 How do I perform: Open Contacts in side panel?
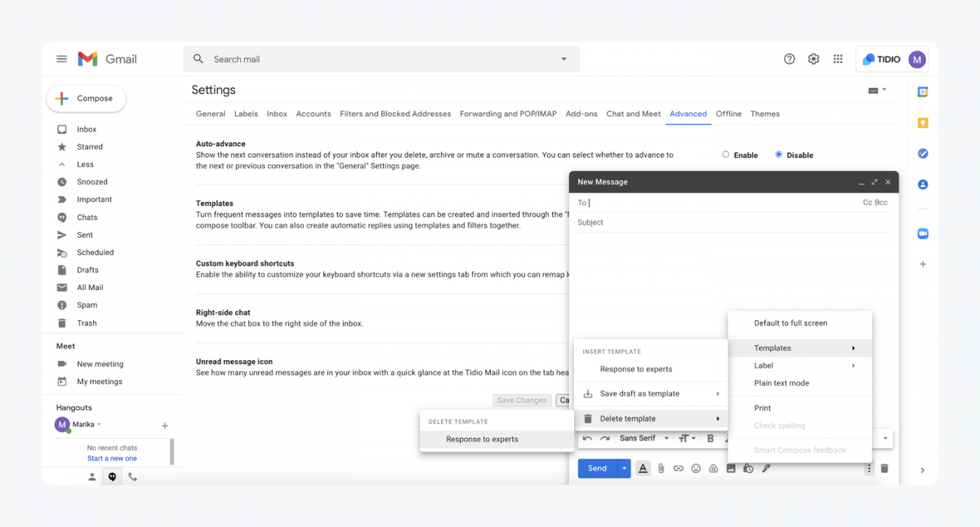coord(923,185)
